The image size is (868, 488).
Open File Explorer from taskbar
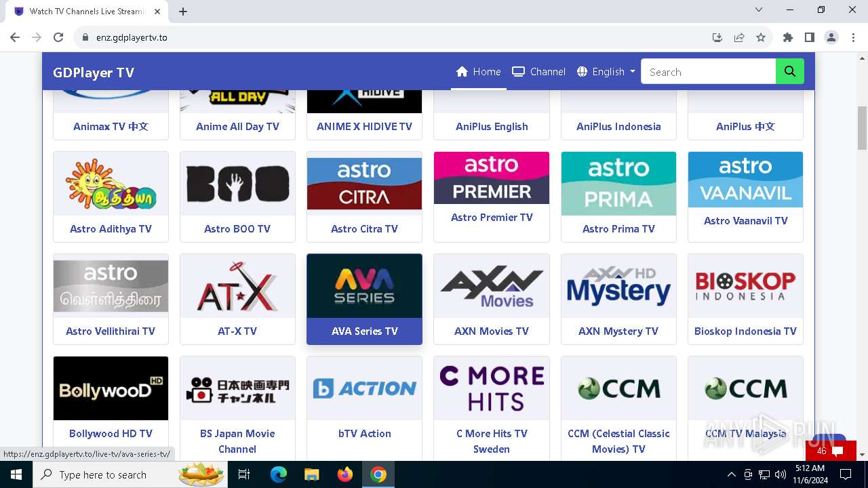click(x=311, y=474)
